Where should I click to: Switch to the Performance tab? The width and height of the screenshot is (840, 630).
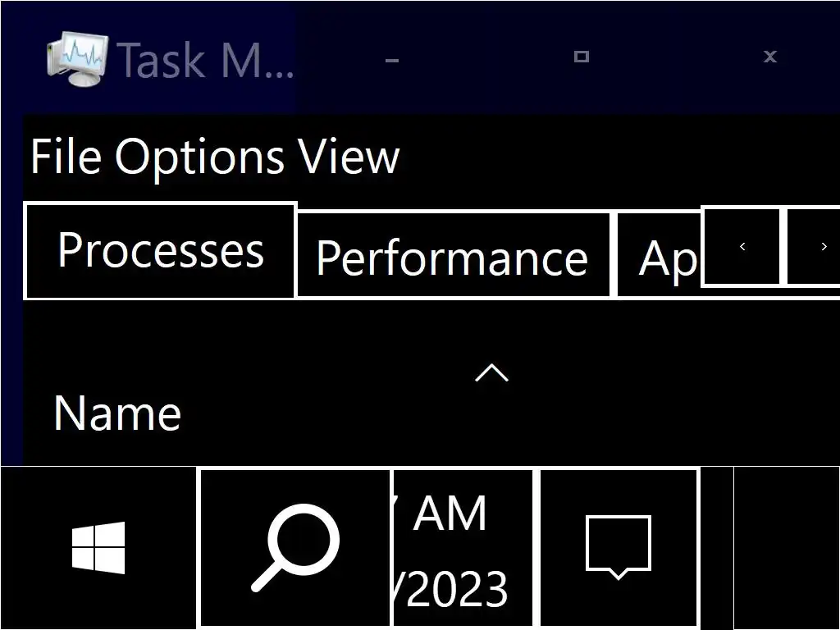452,258
